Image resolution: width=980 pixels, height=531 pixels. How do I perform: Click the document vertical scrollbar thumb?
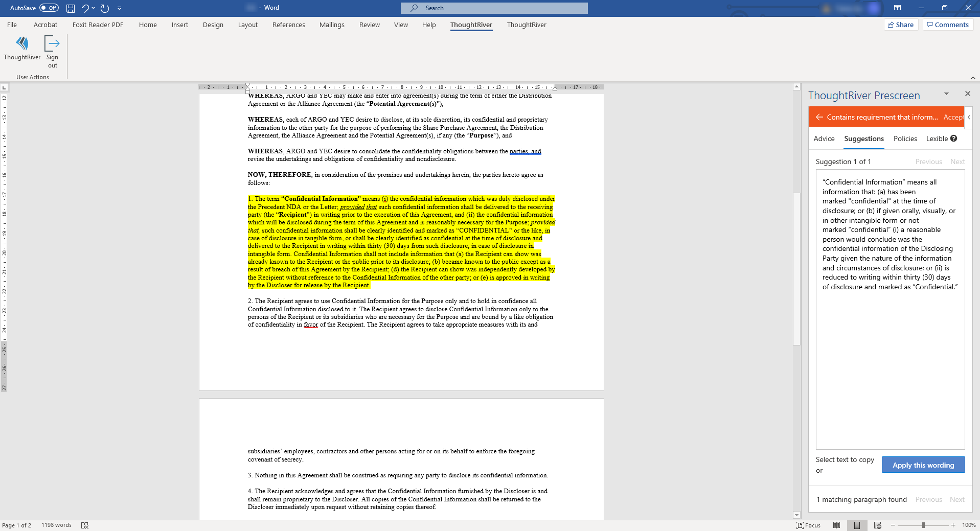[x=796, y=268]
